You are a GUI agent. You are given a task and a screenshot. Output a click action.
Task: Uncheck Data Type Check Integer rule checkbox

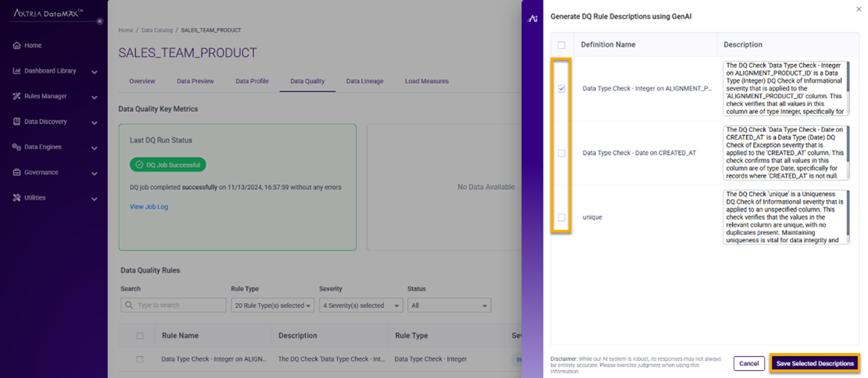coord(561,89)
